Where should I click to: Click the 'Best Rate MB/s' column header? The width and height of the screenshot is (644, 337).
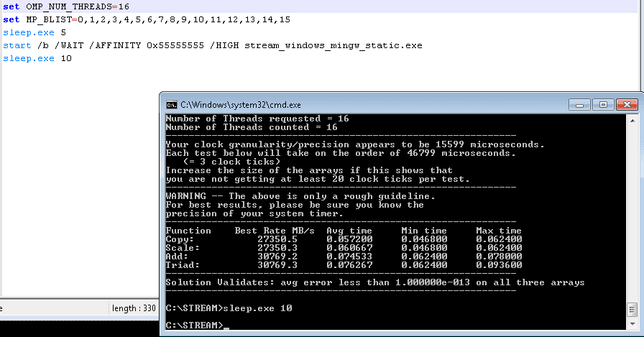point(275,231)
